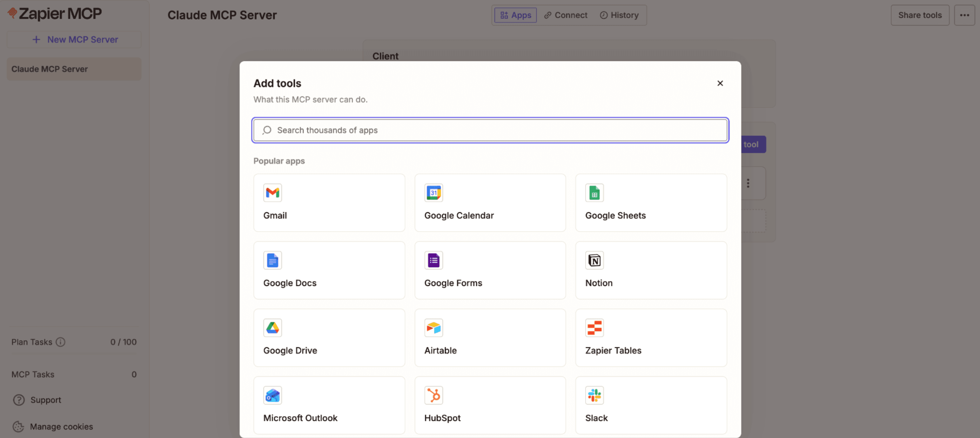Choose the Google Drive icon
Viewport: 980px width, 438px height.
[x=272, y=328]
